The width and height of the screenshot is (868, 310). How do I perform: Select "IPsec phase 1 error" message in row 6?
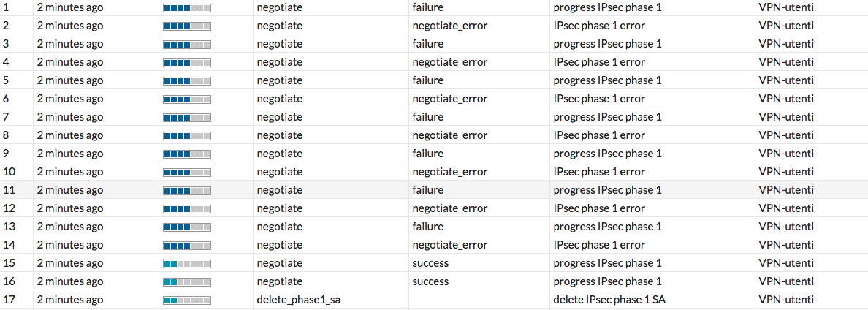tap(599, 99)
